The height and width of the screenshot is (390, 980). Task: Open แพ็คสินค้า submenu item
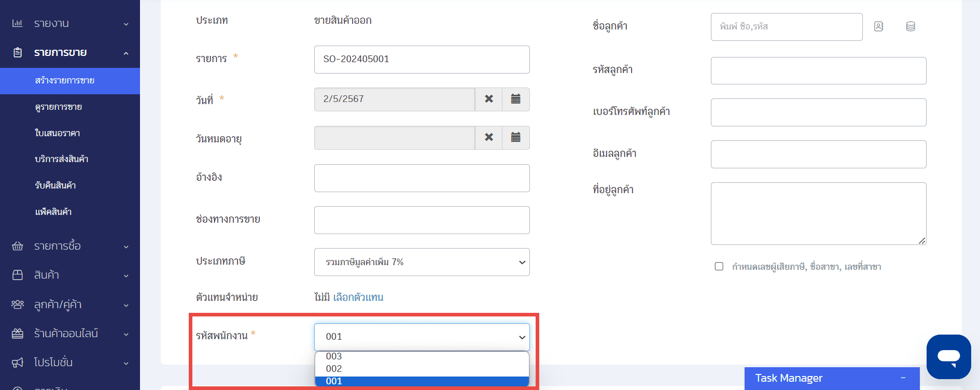point(53,212)
